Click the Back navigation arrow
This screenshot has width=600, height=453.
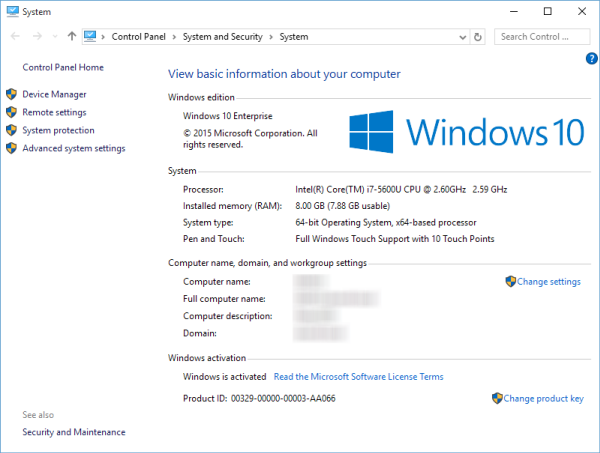coord(14,37)
